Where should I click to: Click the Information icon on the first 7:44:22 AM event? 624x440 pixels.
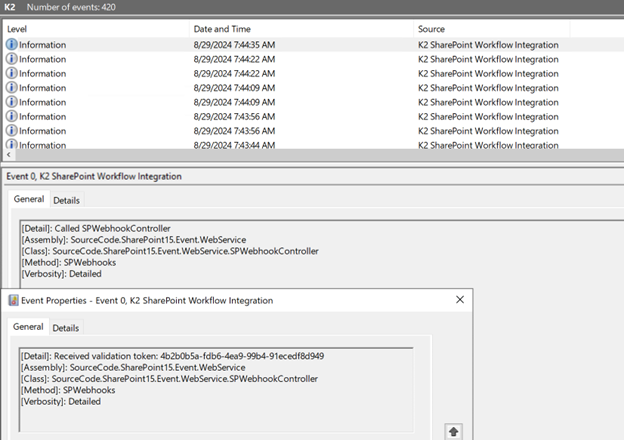12,59
